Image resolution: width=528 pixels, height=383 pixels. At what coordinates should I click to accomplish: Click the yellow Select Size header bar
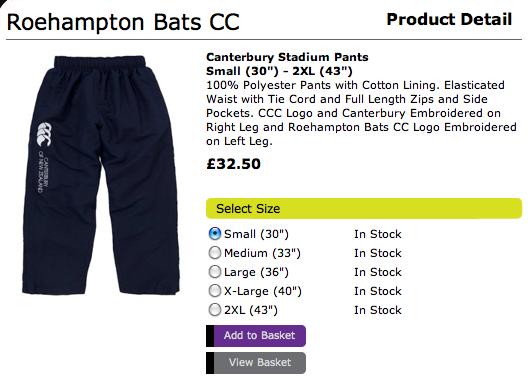tap(364, 209)
